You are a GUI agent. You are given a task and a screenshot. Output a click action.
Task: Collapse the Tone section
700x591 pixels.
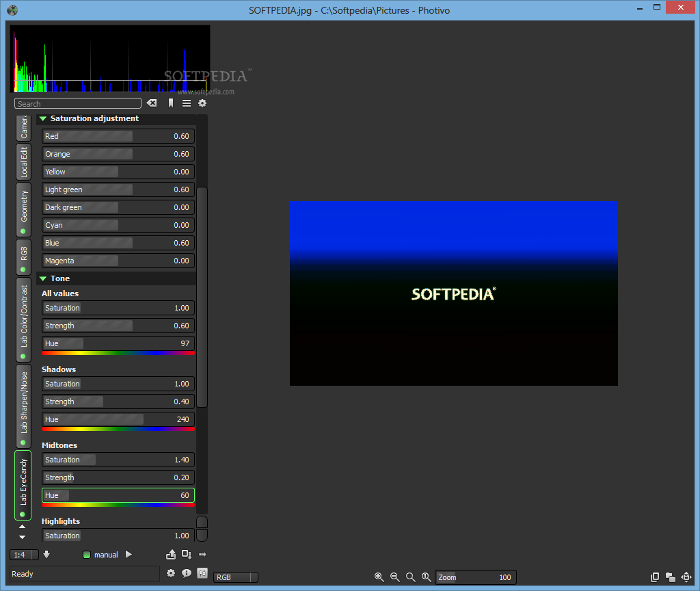(43, 278)
